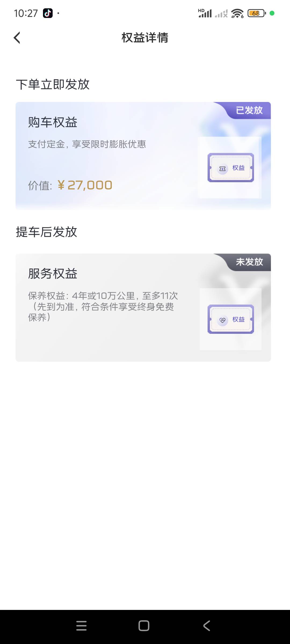The image size is (290, 644).
Task: Tap the Wi-Fi status icon
Action: (237, 13)
